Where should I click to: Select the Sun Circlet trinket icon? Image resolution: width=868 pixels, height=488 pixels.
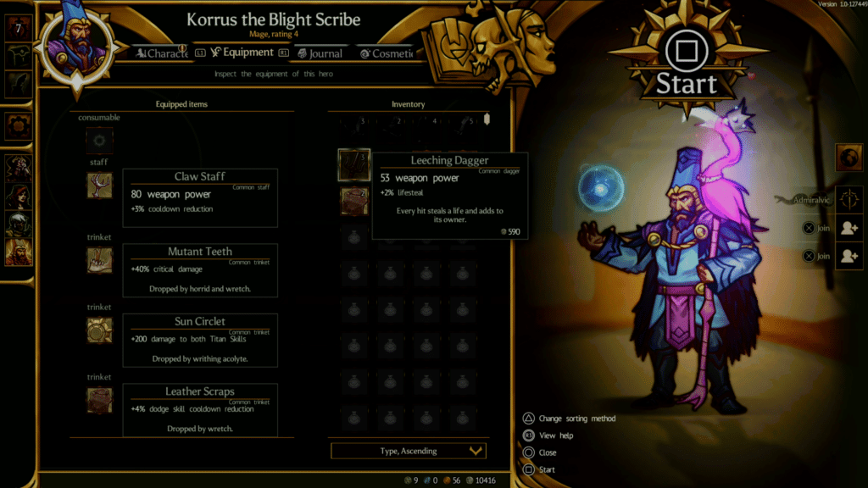click(99, 330)
